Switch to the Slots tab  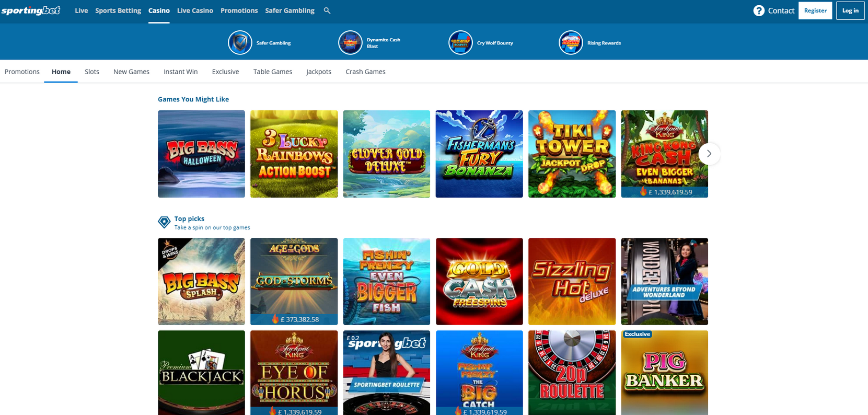pos(92,72)
